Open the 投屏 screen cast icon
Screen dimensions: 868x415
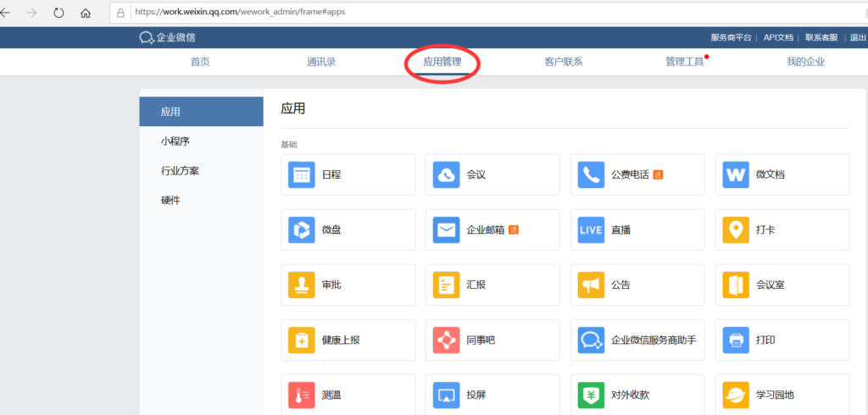tap(446, 395)
